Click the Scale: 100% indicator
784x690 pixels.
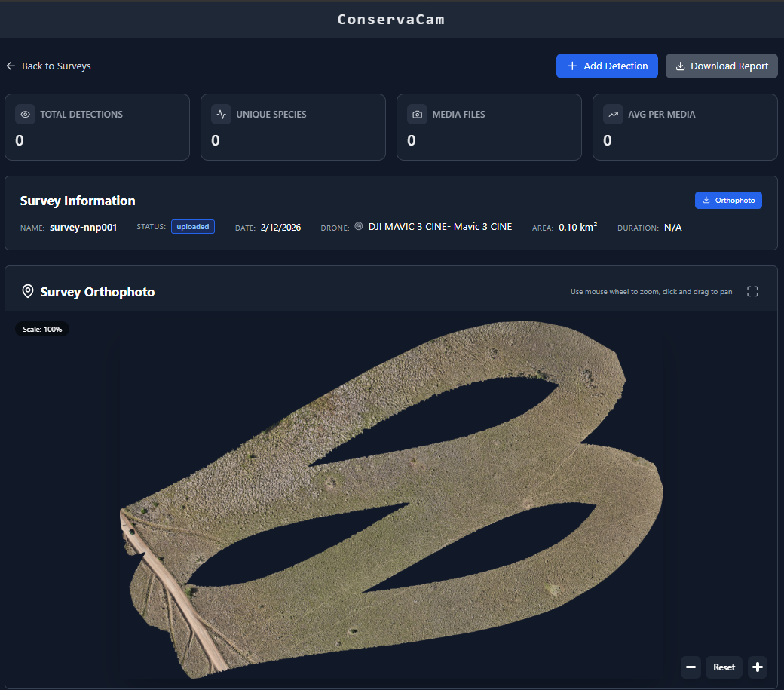click(x=42, y=330)
